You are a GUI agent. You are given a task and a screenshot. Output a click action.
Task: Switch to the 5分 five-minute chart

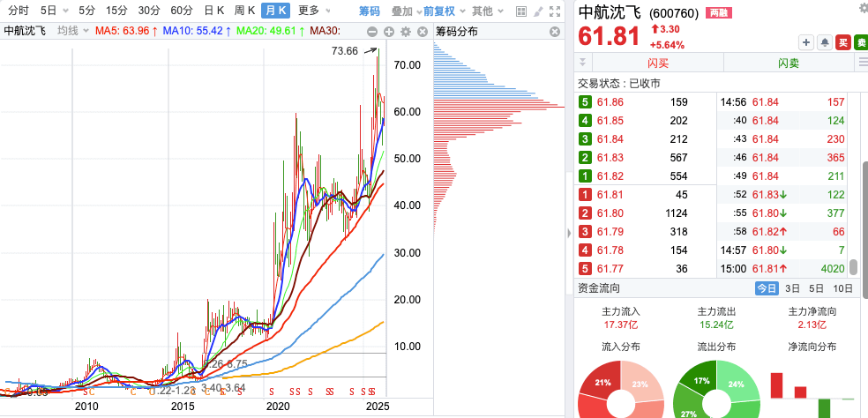[x=86, y=11]
